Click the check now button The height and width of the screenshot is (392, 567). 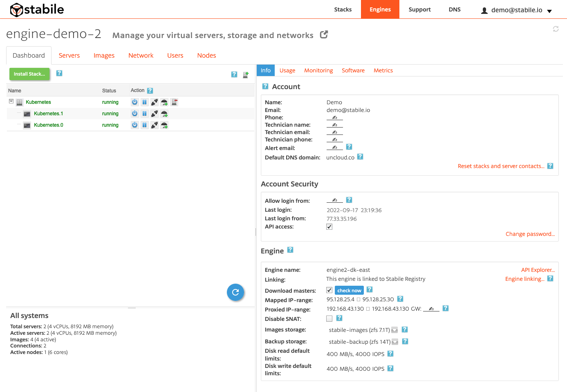350,290
